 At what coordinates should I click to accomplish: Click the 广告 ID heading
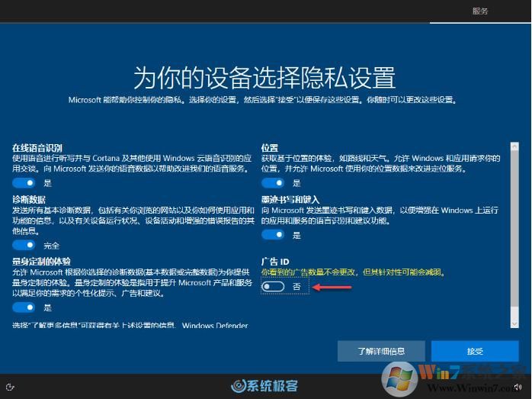275,262
